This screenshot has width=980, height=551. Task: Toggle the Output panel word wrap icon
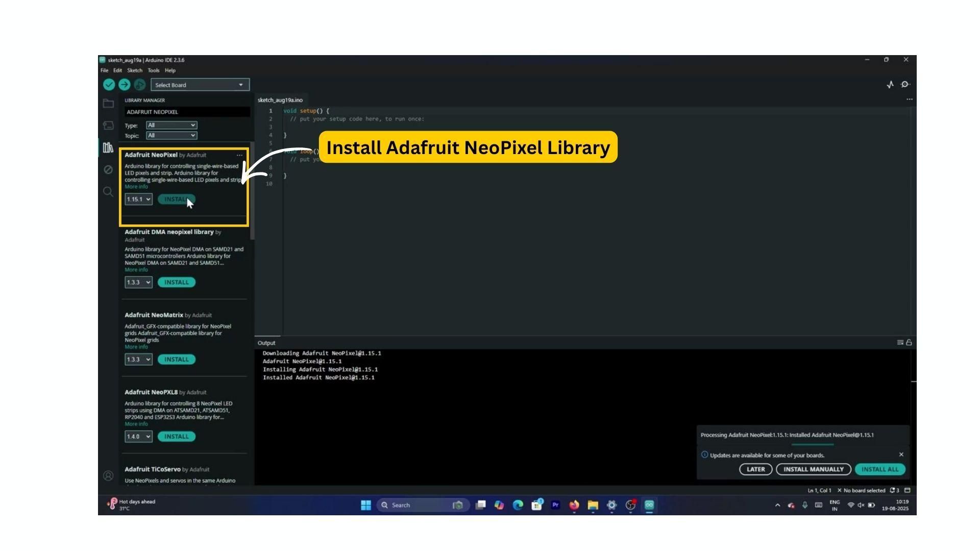(900, 342)
